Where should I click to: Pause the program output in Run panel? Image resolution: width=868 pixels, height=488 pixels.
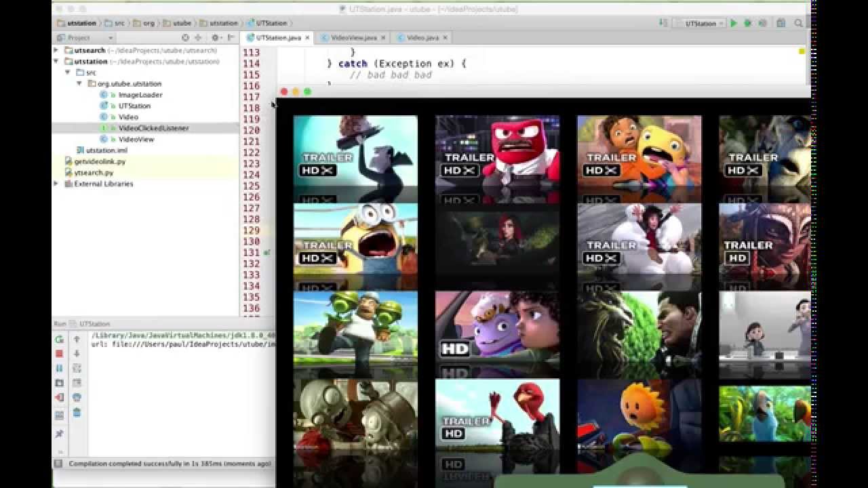coord(59,368)
